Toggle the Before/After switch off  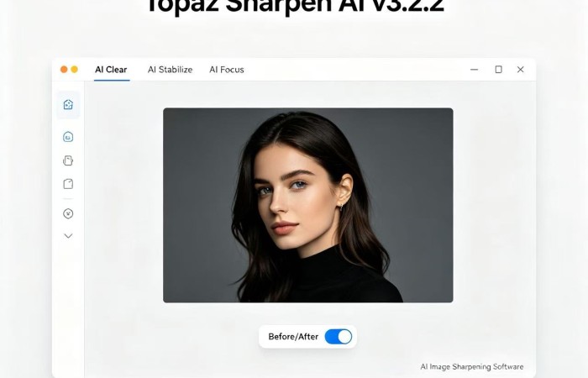coord(339,337)
